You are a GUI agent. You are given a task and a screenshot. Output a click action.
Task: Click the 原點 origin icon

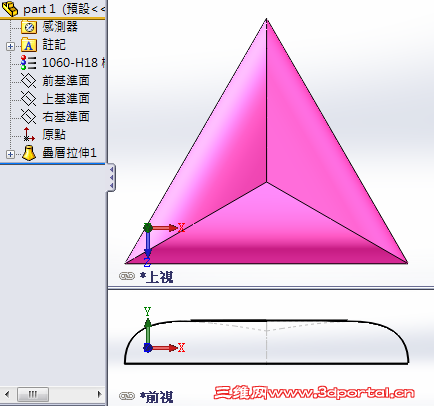pos(29,134)
